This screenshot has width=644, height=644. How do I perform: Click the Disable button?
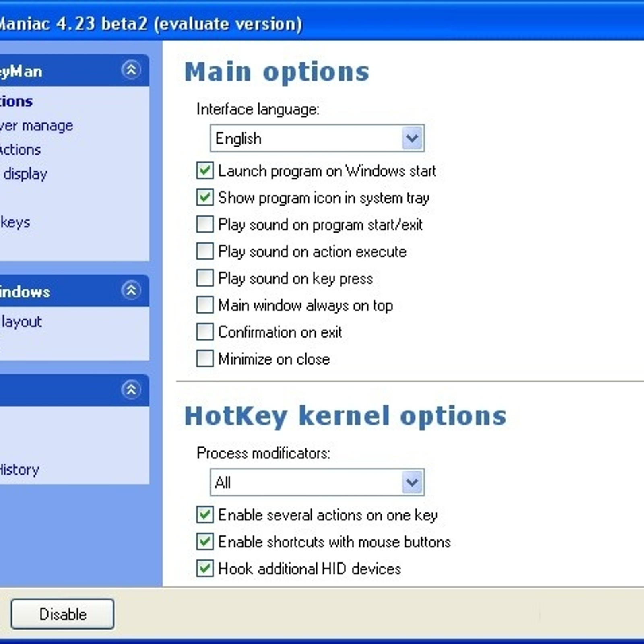62,614
